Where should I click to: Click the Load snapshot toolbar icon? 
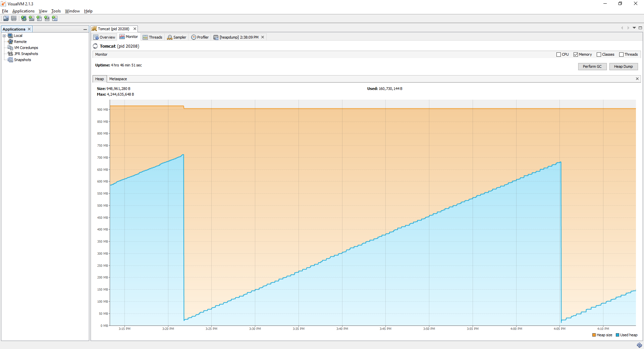point(6,18)
